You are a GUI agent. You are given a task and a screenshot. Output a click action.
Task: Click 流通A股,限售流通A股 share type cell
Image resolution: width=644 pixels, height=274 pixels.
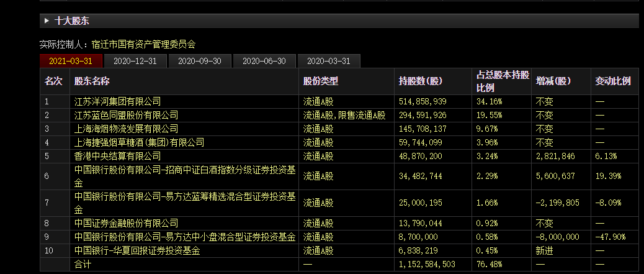(344, 115)
